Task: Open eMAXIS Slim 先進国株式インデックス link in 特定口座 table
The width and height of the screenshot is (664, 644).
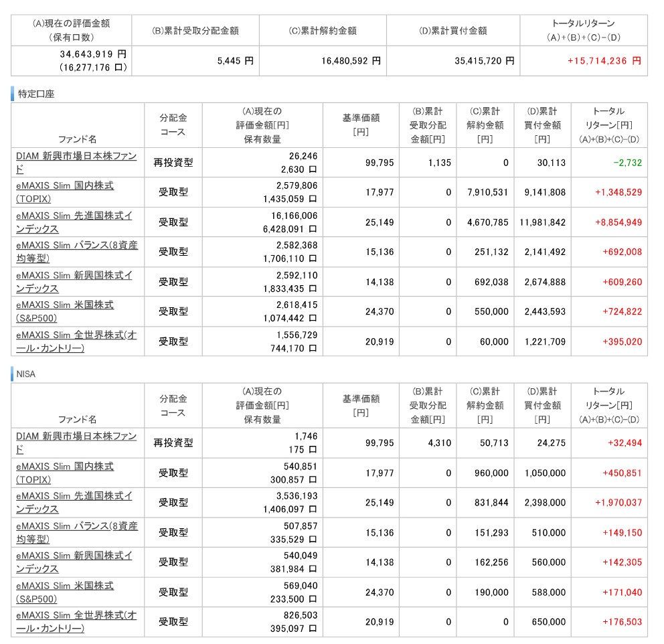Action: tap(74, 222)
